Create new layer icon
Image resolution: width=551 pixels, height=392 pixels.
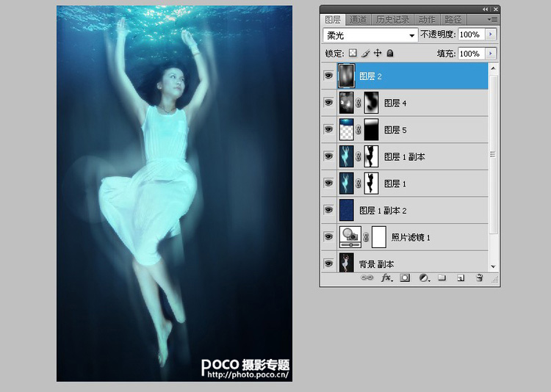pos(461,277)
